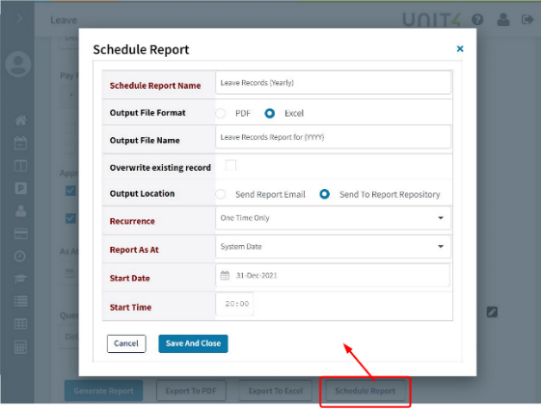Click the user avatar in sidebar
The width and height of the screenshot is (541, 409).
pyautogui.click(x=18, y=64)
